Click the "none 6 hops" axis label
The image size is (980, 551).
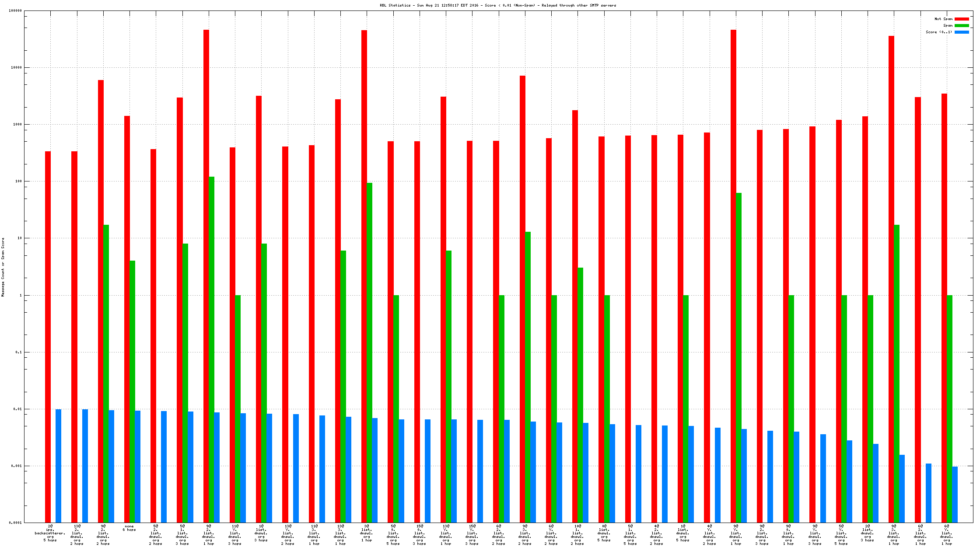tap(129, 528)
